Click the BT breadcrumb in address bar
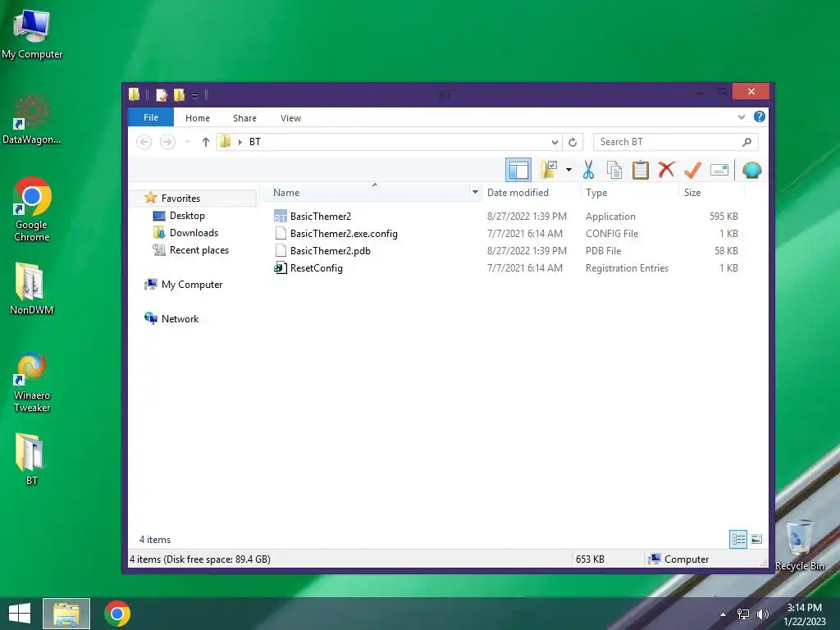The width and height of the screenshot is (840, 630). [x=255, y=142]
